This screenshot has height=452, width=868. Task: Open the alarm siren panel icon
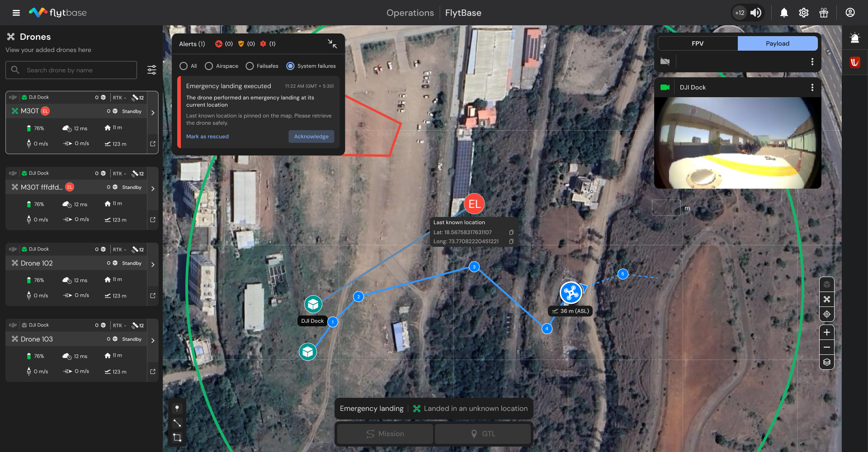(854, 38)
